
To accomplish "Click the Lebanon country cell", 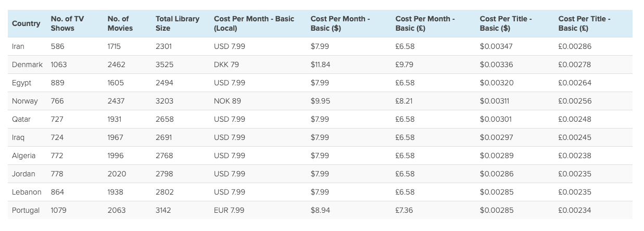I will coord(27,192).
